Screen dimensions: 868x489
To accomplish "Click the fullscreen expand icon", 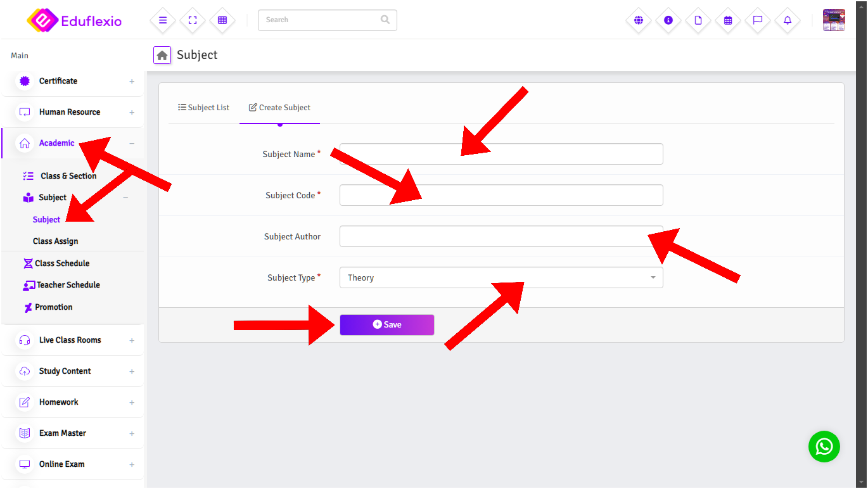I will pyautogui.click(x=193, y=20).
